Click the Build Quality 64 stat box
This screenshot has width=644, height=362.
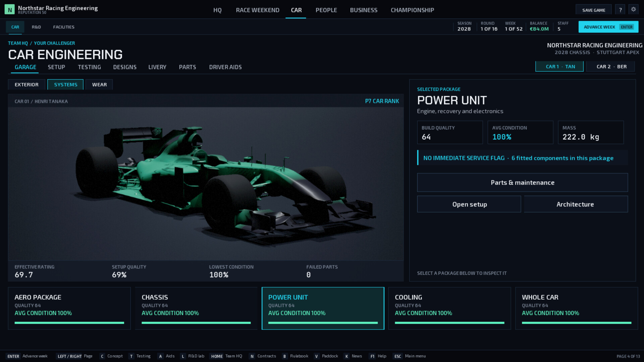tap(450, 132)
